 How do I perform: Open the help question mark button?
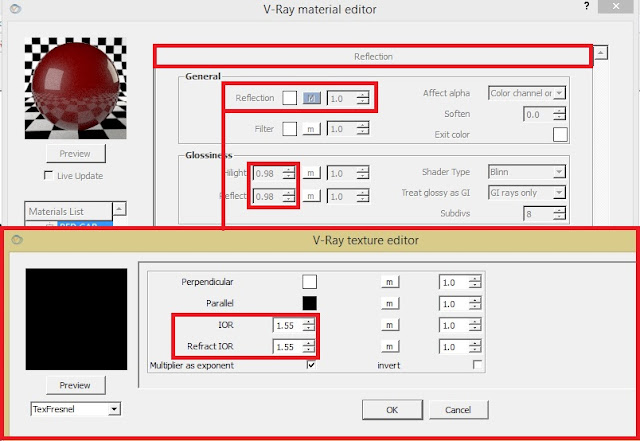tap(587, 6)
